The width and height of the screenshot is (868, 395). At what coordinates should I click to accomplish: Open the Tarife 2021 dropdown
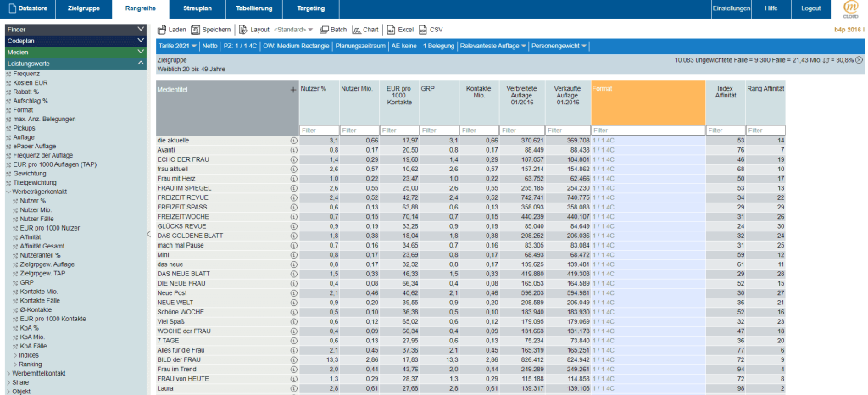[177, 45]
